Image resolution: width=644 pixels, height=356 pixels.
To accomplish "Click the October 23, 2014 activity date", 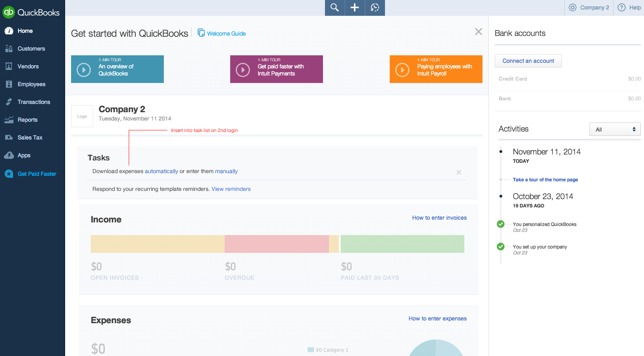I will click(543, 196).
